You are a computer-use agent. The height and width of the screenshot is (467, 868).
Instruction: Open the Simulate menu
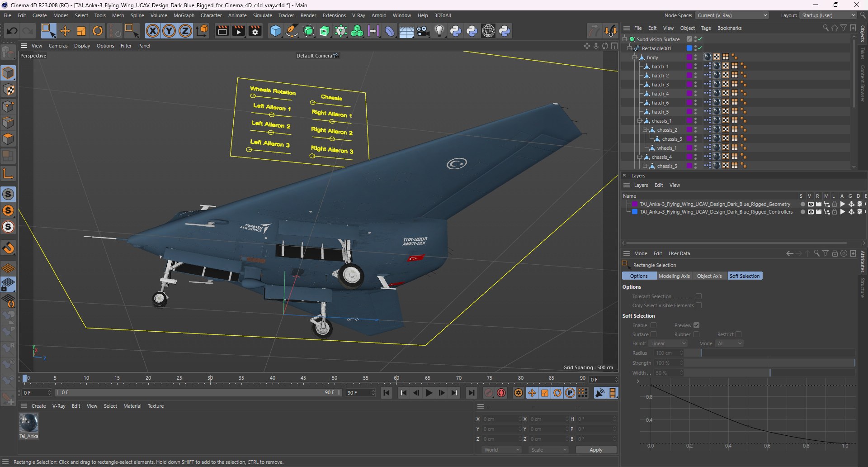(263, 15)
